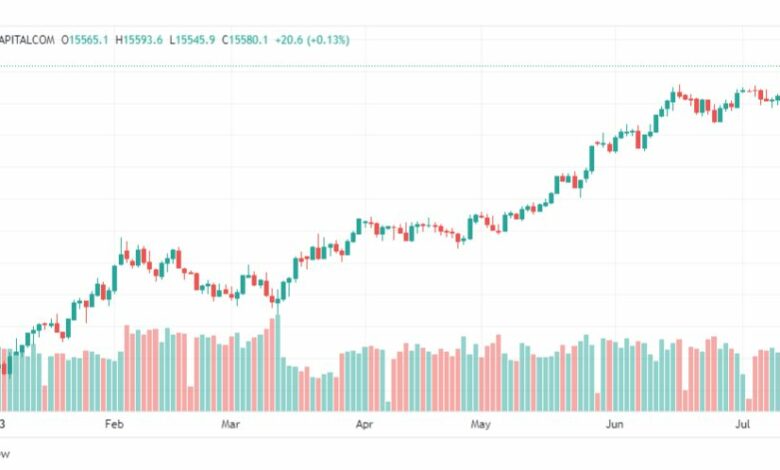Click the partial year label left of Feb
Screen dimensions: 780x470
[3, 424]
